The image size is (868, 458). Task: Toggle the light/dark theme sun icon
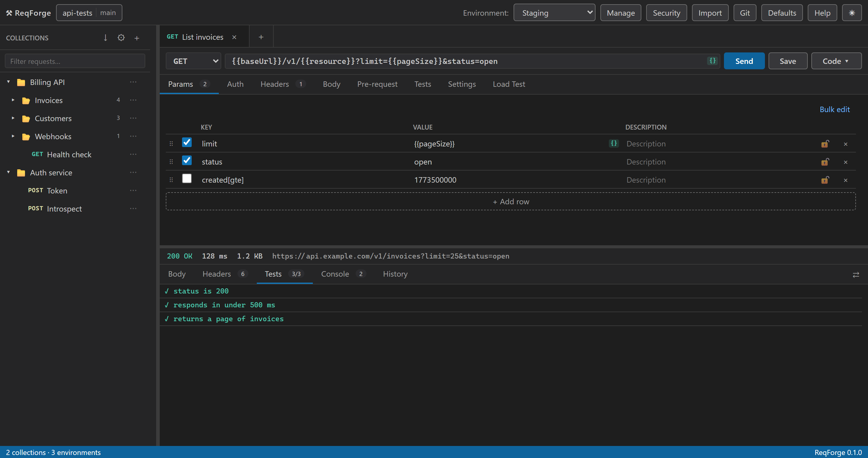pos(851,13)
